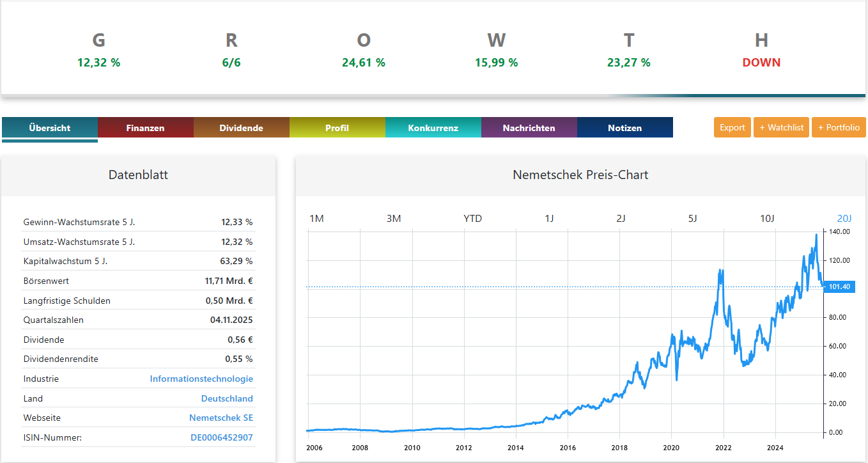Set chart range to 1M
The image size is (868, 463).
click(316, 219)
